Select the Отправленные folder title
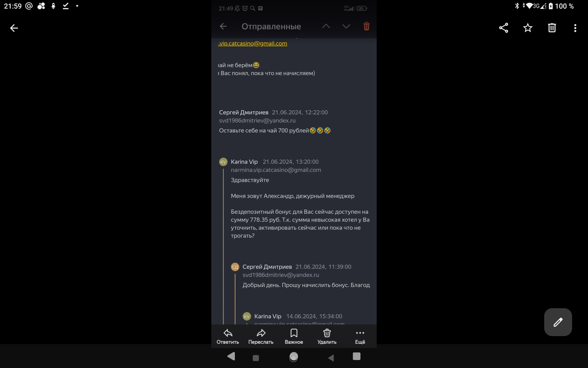The image size is (588, 368). (x=271, y=26)
